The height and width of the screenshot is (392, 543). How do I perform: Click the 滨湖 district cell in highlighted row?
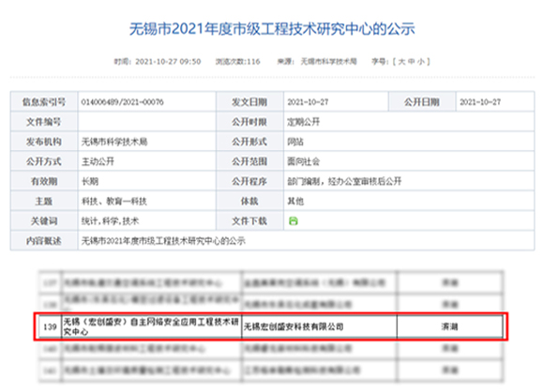coord(449,326)
